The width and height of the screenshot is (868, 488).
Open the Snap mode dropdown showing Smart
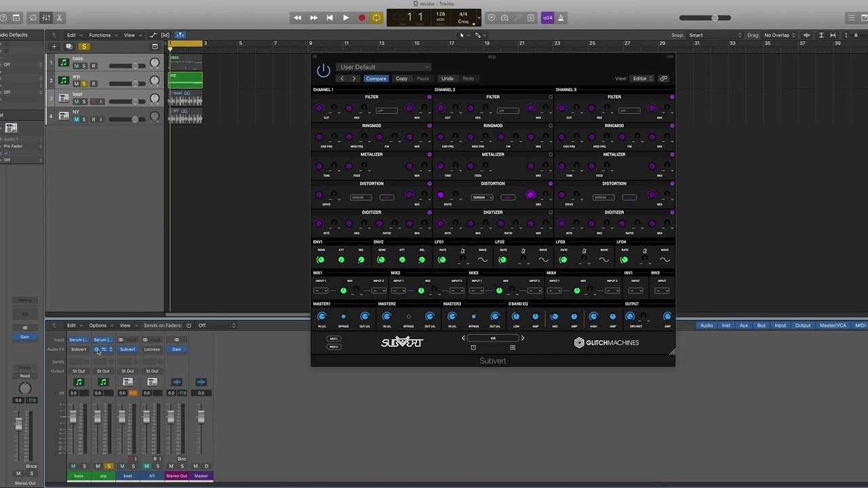[715, 35]
